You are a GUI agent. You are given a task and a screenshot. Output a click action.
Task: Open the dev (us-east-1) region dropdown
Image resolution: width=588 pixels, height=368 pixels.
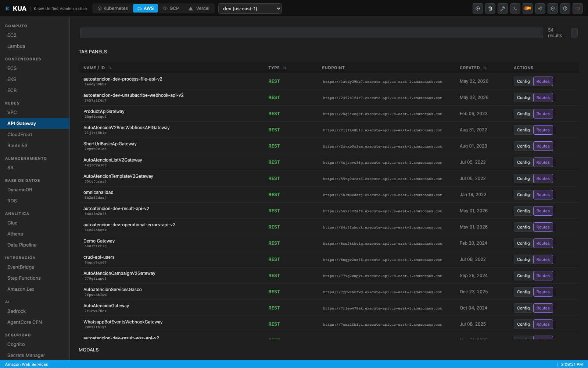point(250,8)
